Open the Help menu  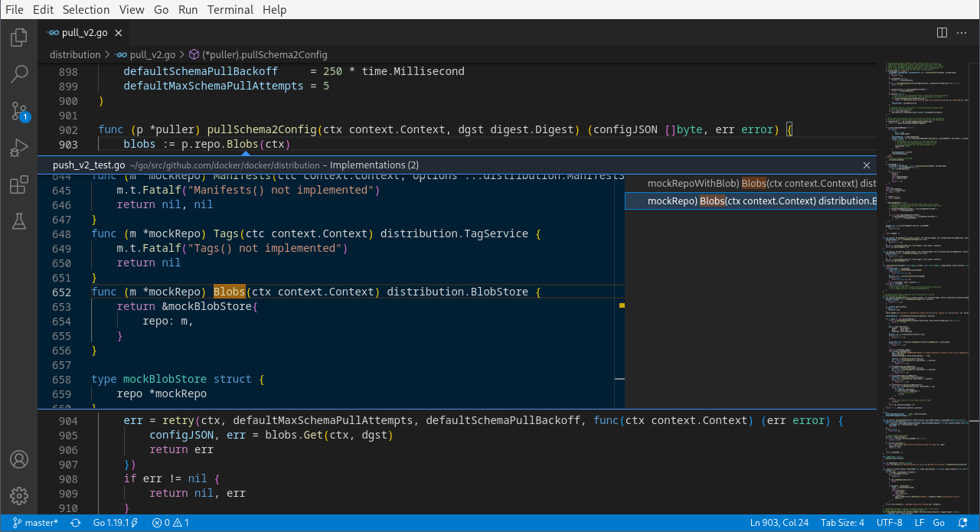274,9
